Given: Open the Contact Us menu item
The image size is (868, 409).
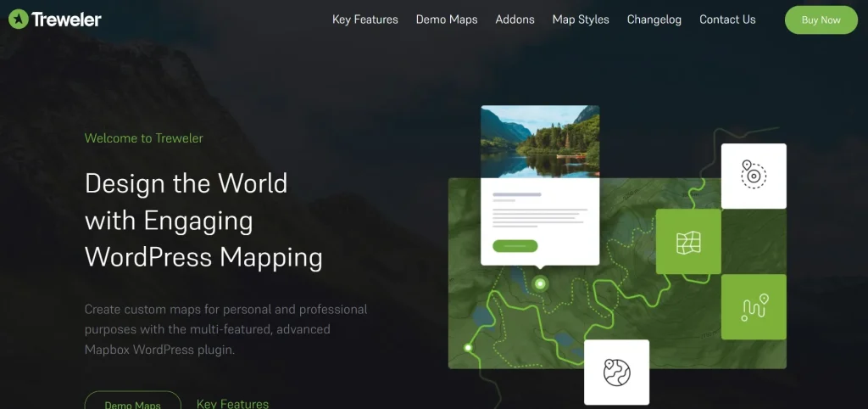Looking at the screenshot, I should click(x=727, y=20).
